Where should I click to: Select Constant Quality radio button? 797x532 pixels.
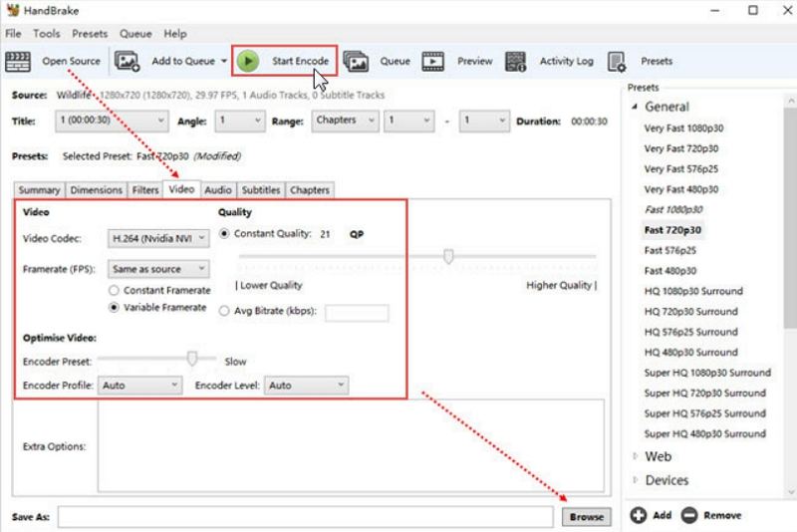pyautogui.click(x=223, y=234)
